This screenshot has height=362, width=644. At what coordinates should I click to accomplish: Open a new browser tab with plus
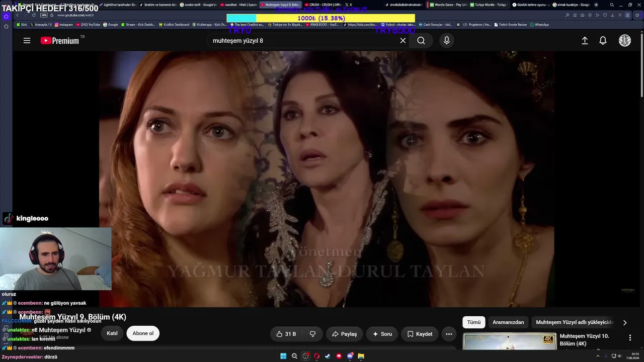pyautogui.click(x=596, y=5)
